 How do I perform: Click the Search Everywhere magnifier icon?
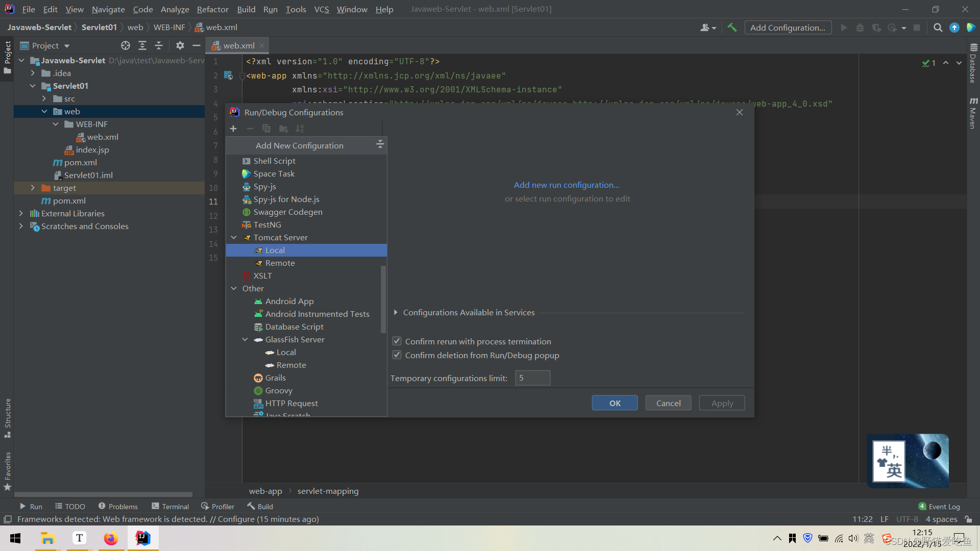[938, 28]
